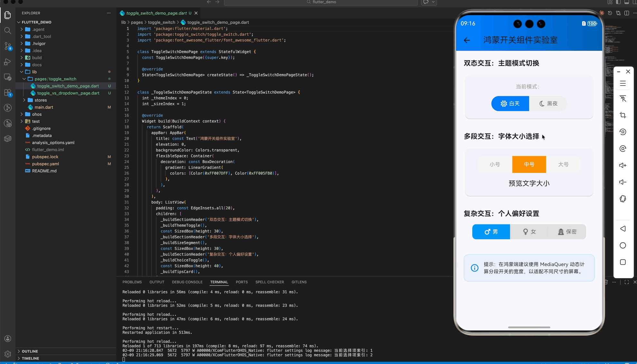Choose the 女 gender option
The image size is (637, 364).
click(529, 232)
